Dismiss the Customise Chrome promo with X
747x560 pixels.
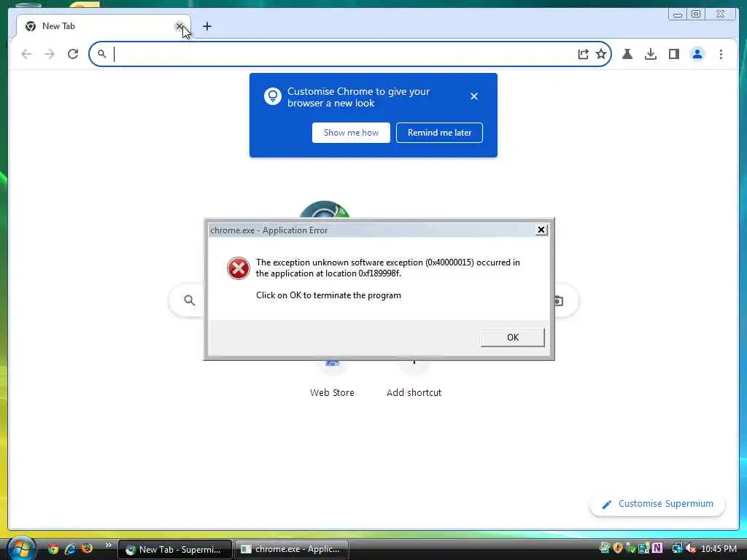click(x=474, y=96)
